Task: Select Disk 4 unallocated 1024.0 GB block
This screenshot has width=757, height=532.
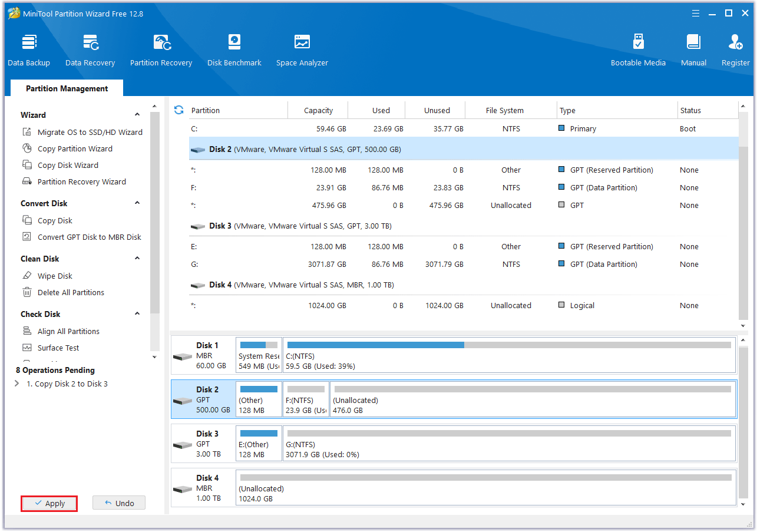Action: pos(486,488)
